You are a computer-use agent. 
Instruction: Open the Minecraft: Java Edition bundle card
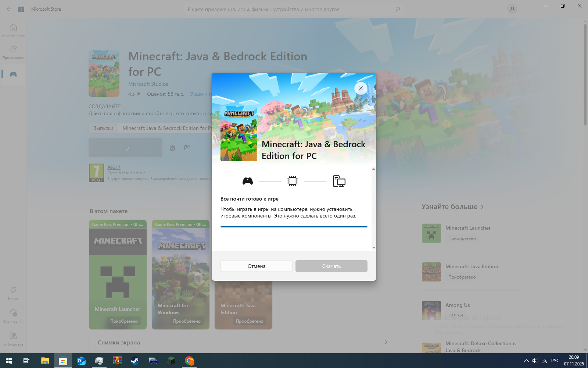[243, 305]
